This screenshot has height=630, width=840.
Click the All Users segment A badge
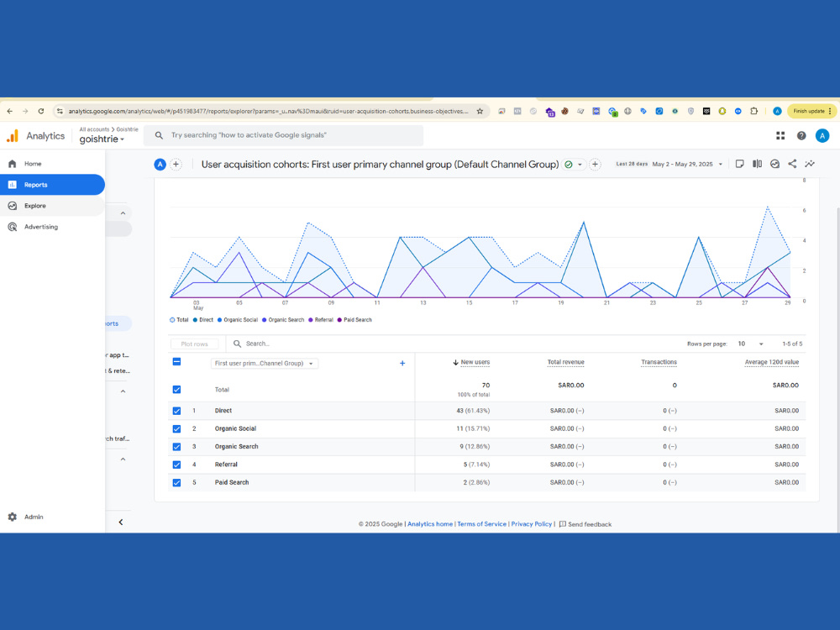pos(160,165)
